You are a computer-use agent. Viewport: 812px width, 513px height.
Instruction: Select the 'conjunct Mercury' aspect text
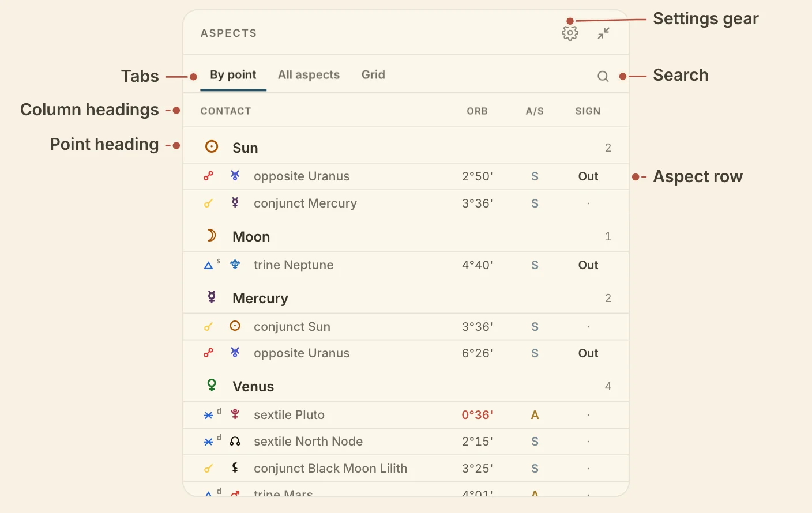(305, 203)
